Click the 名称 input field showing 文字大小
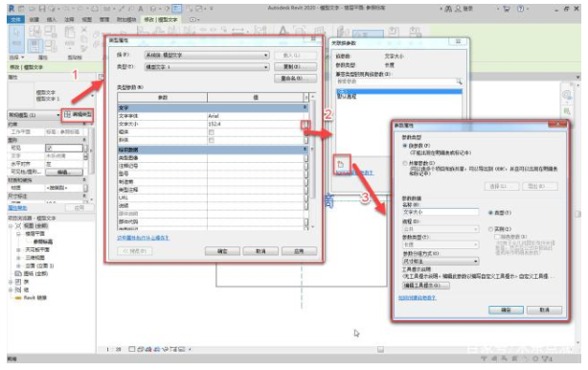588x370 pixels. 441,213
